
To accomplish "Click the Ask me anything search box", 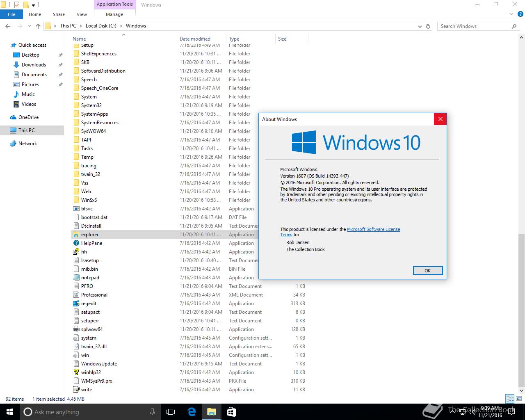I will [x=90, y=412].
